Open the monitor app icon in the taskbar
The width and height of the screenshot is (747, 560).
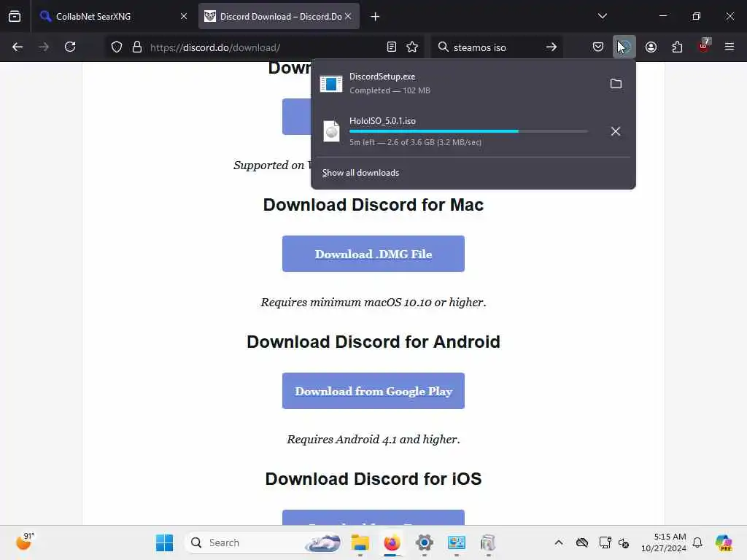click(457, 542)
